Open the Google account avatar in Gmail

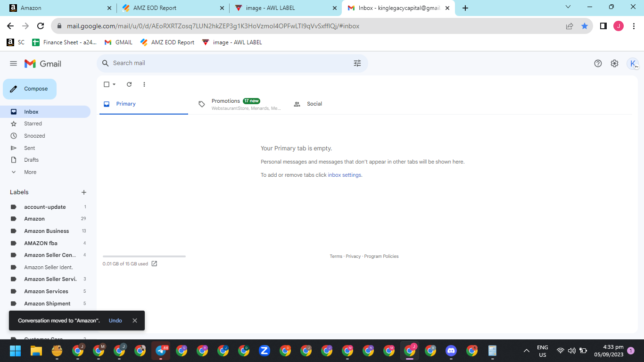click(x=633, y=64)
